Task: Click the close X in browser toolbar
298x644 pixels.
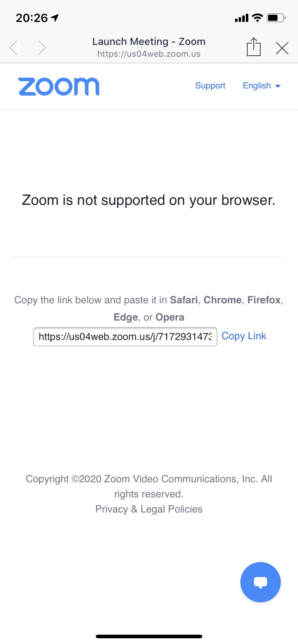Action: point(282,47)
